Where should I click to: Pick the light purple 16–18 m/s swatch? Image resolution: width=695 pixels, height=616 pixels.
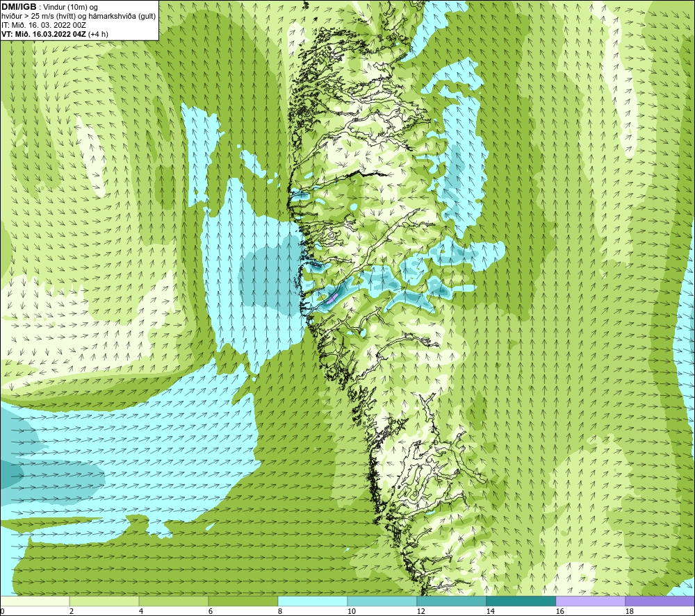(x=590, y=601)
